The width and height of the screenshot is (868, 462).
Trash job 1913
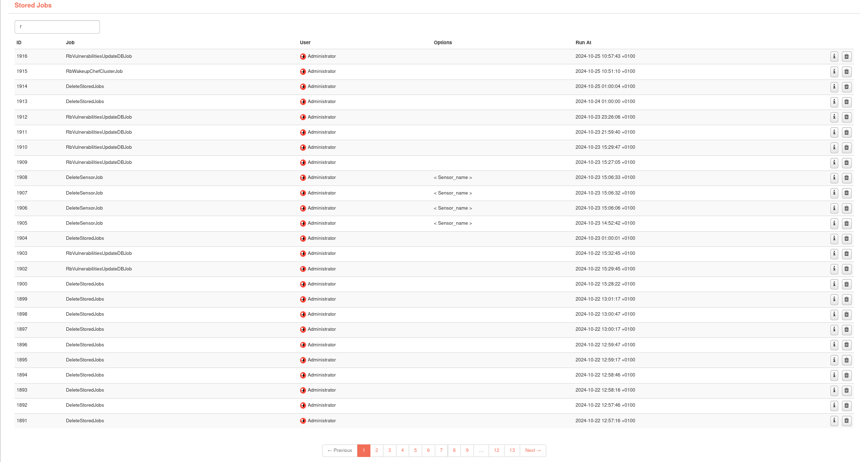pos(847,102)
